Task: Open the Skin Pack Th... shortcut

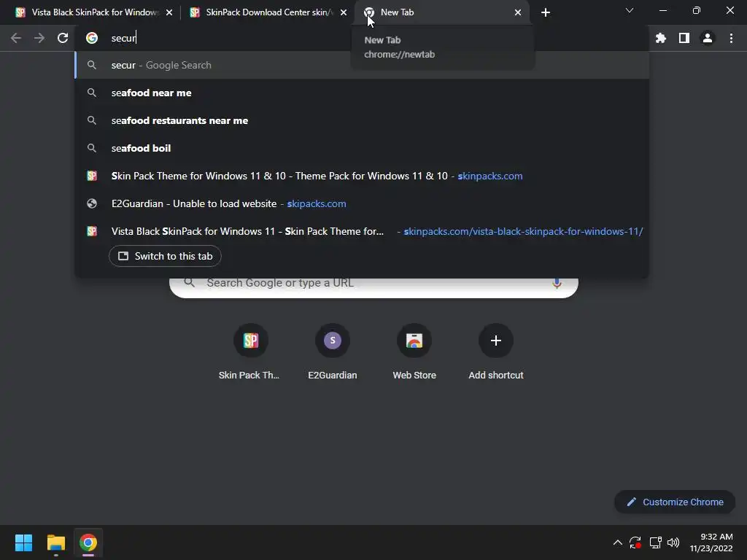Action: pyautogui.click(x=251, y=352)
